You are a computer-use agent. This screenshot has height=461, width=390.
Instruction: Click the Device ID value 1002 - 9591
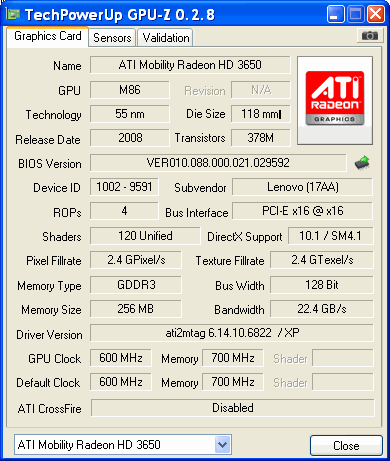124,187
